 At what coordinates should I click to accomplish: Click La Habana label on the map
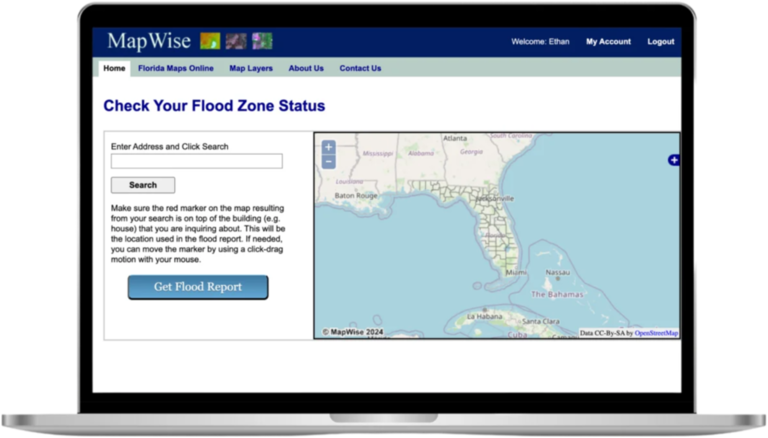[484, 316]
